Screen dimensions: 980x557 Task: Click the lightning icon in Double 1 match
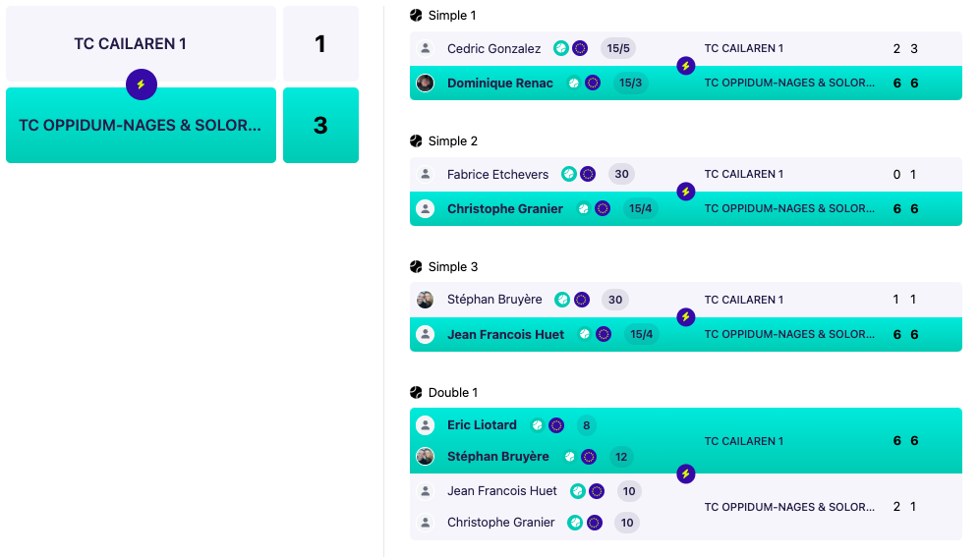686,473
